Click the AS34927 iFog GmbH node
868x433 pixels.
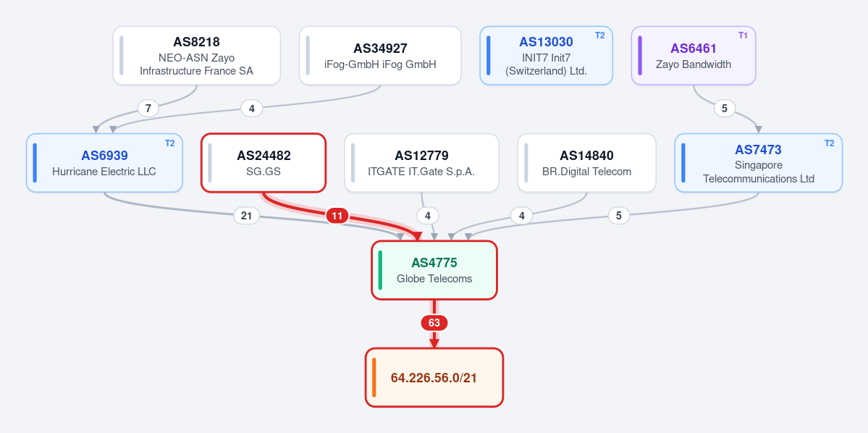(x=380, y=55)
